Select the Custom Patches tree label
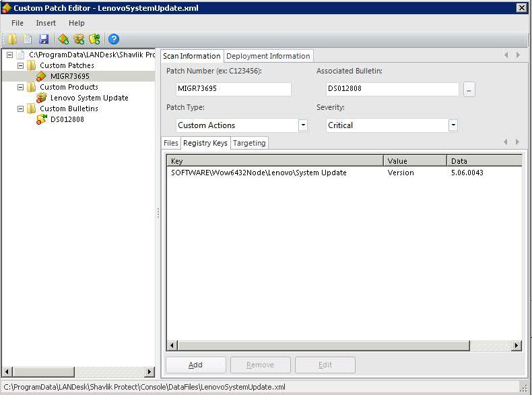 tap(67, 65)
